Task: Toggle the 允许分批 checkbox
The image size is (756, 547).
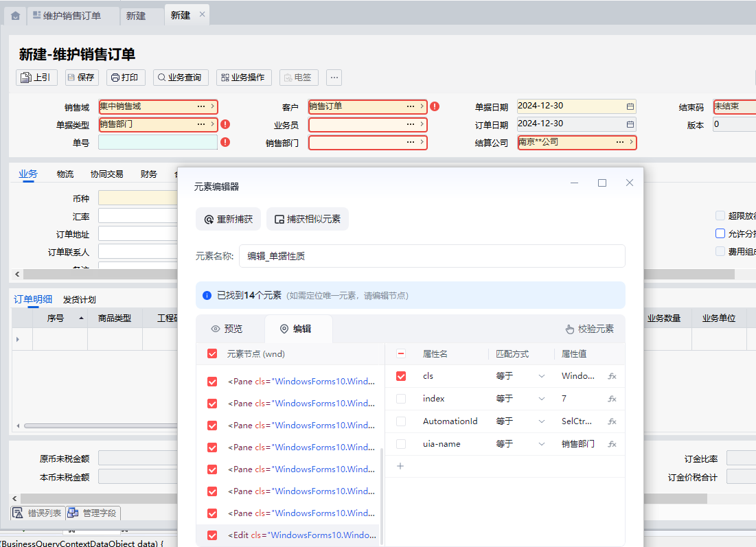Action: click(x=720, y=233)
